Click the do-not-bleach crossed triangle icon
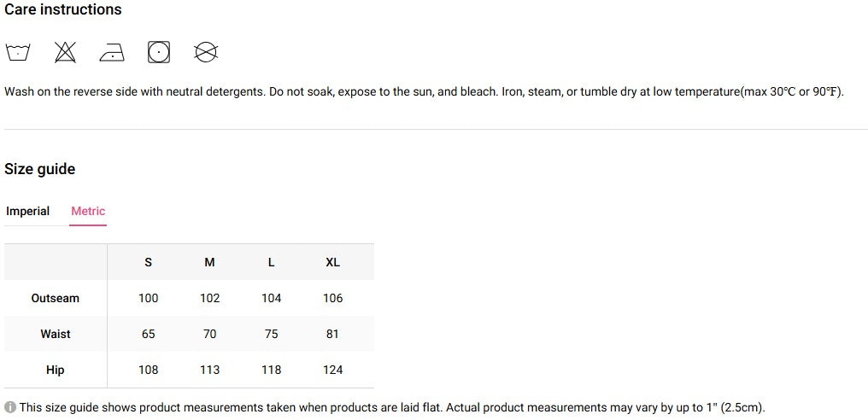 tap(65, 53)
